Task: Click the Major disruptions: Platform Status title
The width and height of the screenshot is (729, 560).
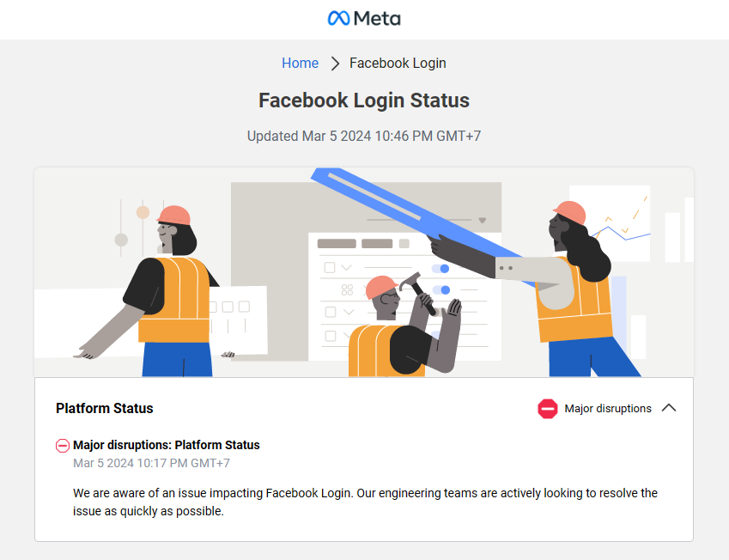Action: [x=167, y=445]
